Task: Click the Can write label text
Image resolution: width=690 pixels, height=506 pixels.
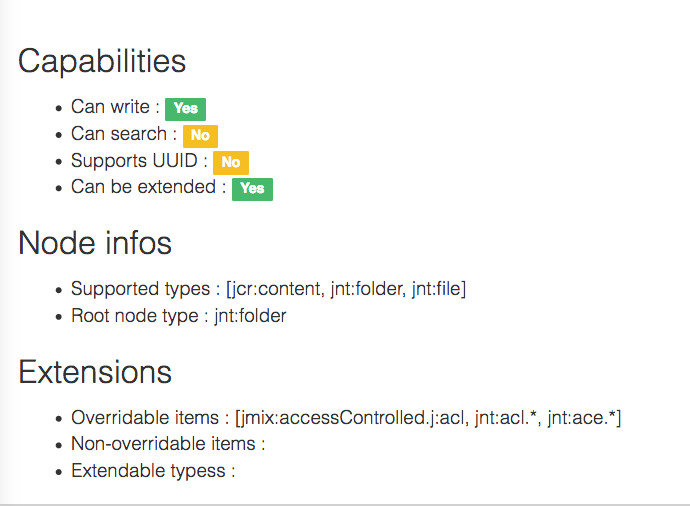Action: (110, 107)
